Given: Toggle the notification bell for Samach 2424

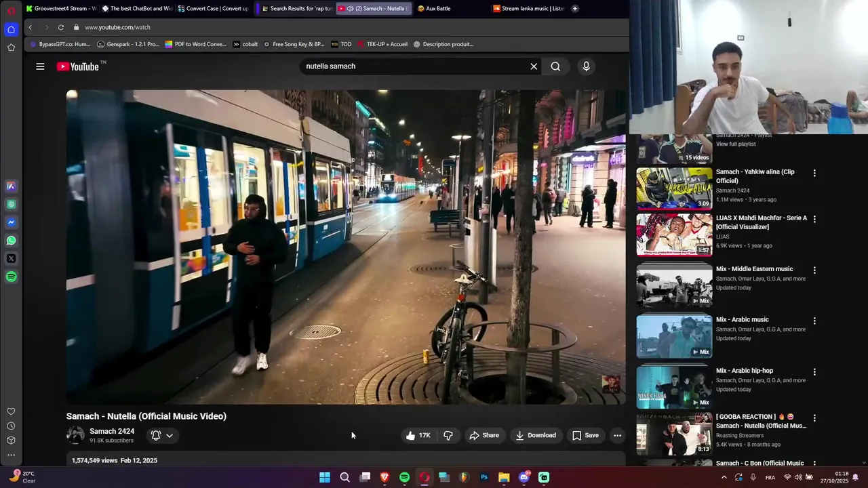Looking at the screenshot, I should point(156,435).
